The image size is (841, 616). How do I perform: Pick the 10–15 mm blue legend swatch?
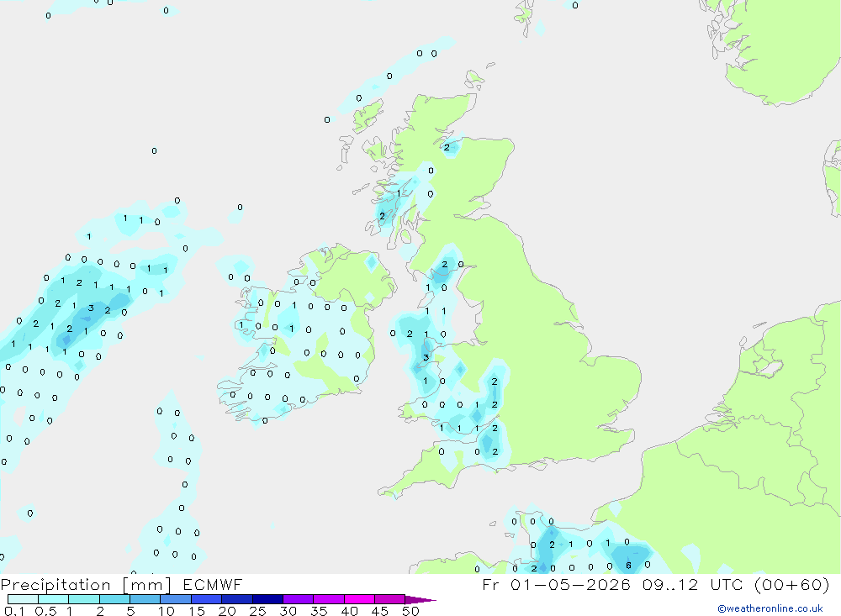coord(176,599)
